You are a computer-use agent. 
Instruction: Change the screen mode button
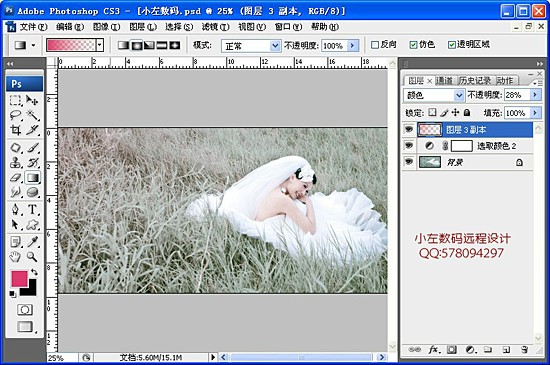(x=25, y=327)
